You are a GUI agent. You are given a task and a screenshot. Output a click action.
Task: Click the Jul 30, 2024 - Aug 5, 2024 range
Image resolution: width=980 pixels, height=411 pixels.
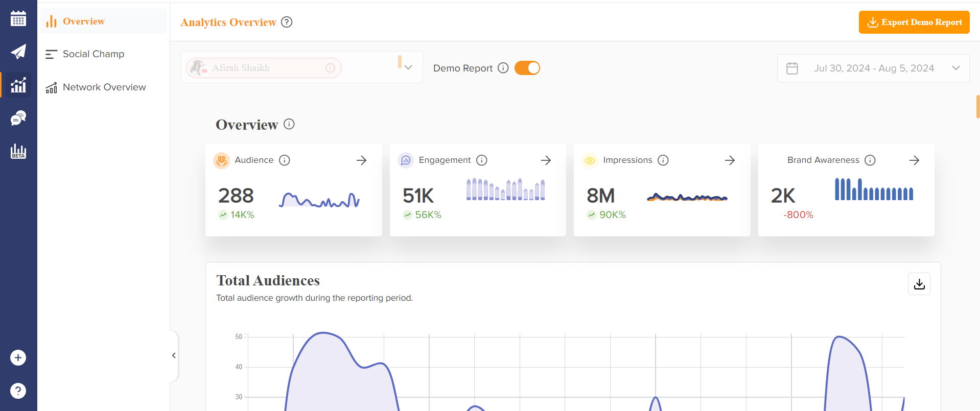[x=874, y=68]
